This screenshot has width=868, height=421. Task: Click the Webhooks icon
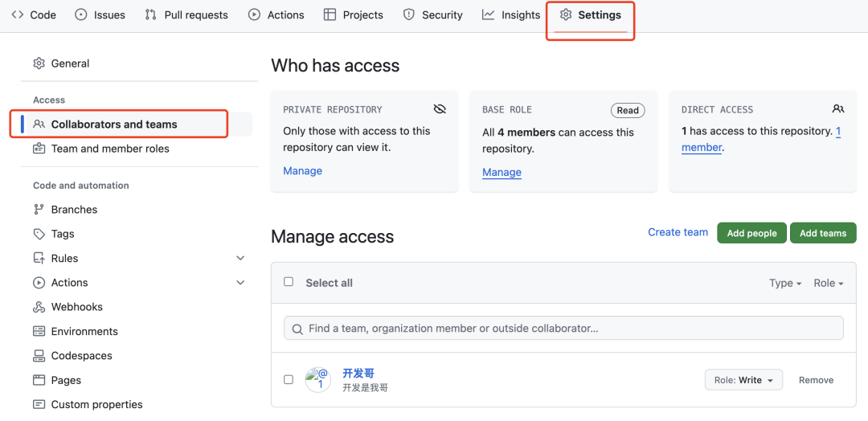pyautogui.click(x=39, y=307)
